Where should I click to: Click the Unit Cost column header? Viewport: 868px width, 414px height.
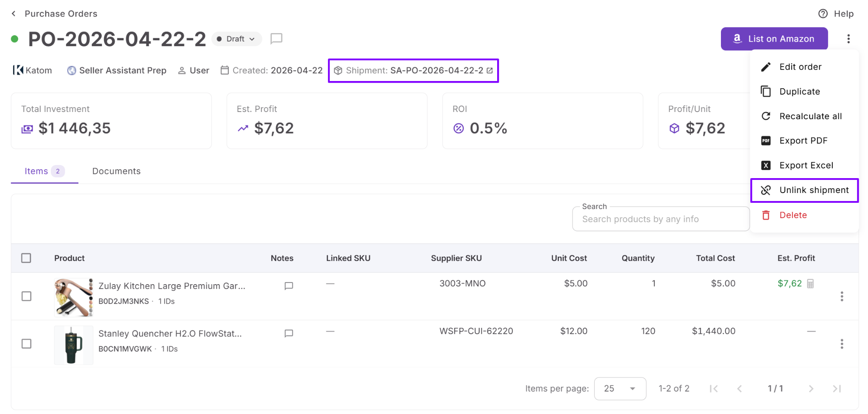(x=569, y=258)
